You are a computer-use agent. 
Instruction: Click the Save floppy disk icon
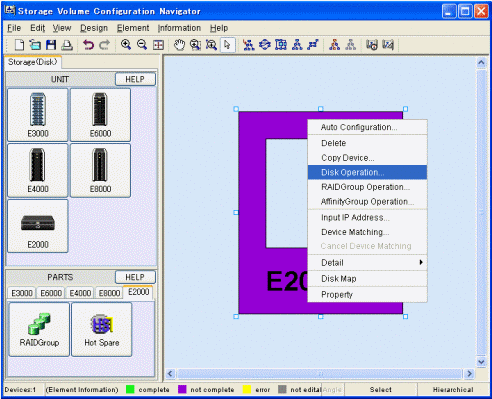pyautogui.click(x=51, y=45)
